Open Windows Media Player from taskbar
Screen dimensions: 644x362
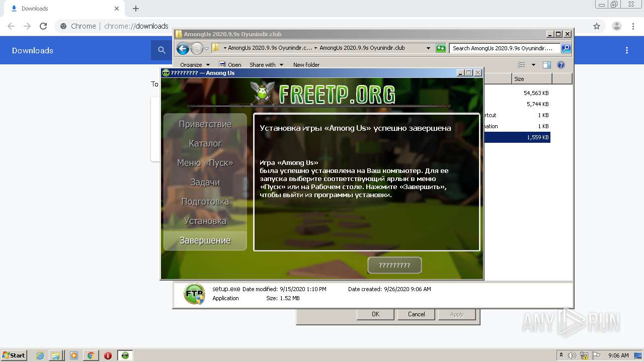pyautogui.click(x=74, y=355)
